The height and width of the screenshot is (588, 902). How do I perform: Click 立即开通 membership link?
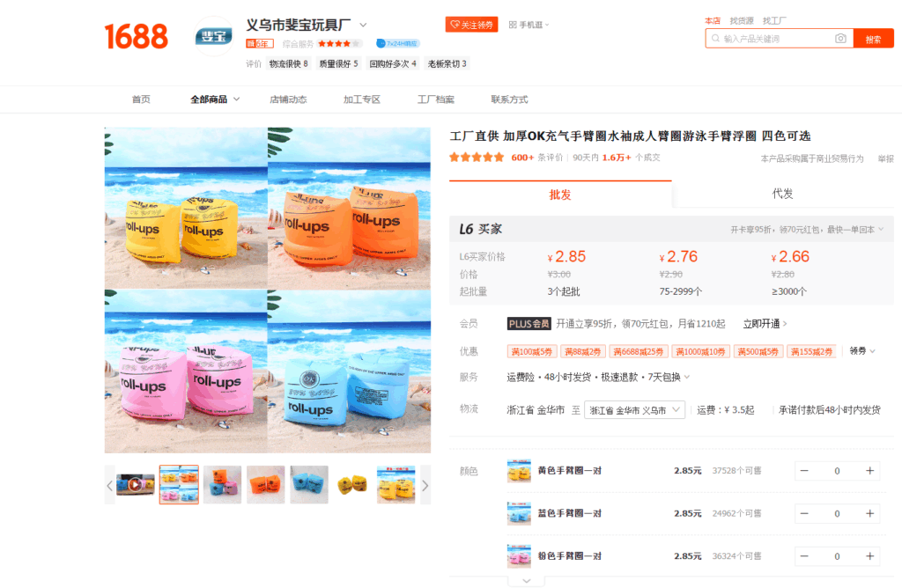(765, 324)
